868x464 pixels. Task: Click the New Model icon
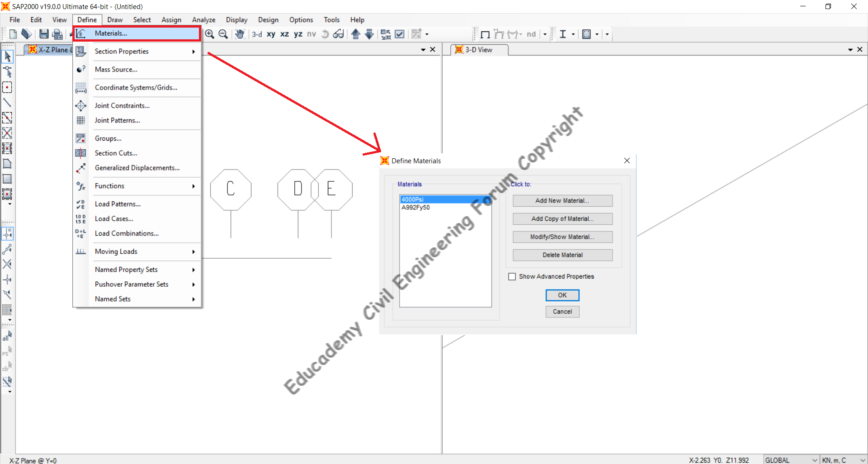point(13,34)
